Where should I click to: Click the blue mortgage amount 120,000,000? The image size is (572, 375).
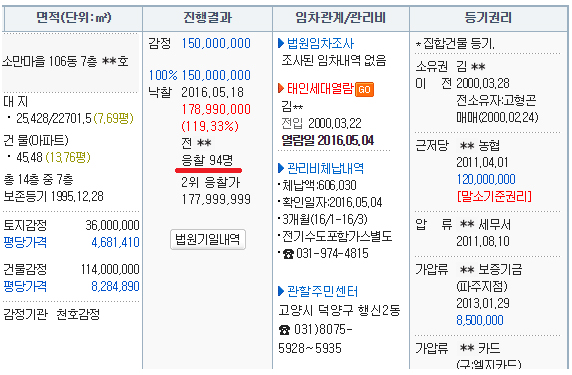486,179
